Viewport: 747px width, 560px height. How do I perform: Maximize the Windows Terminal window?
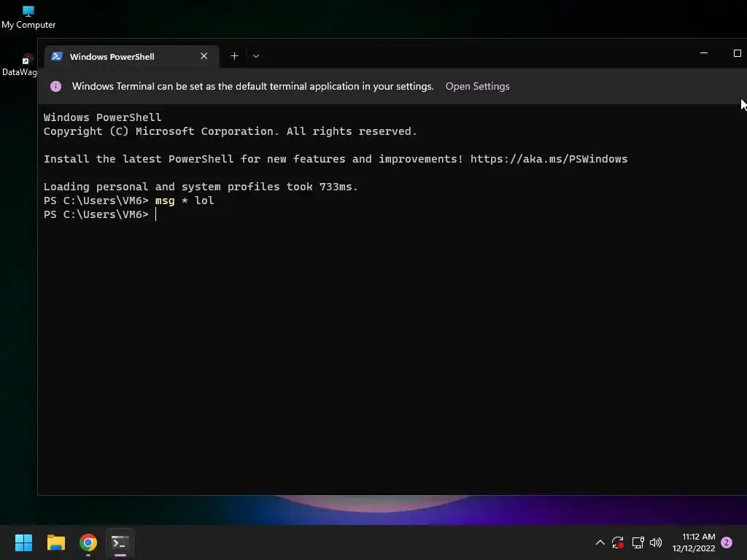point(737,53)
